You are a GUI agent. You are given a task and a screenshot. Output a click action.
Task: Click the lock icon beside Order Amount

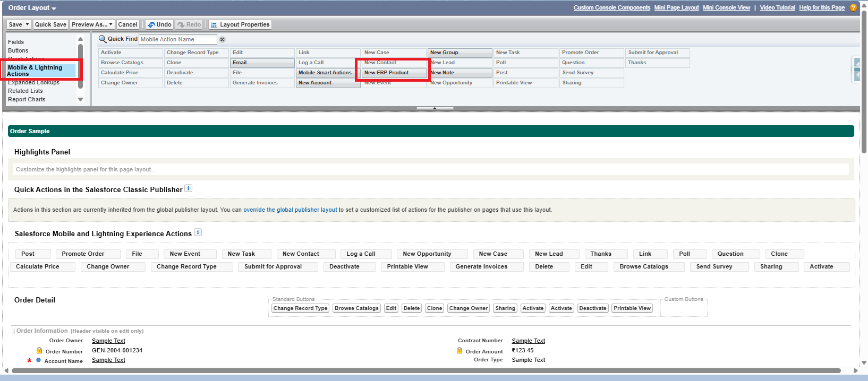point(459,351)
